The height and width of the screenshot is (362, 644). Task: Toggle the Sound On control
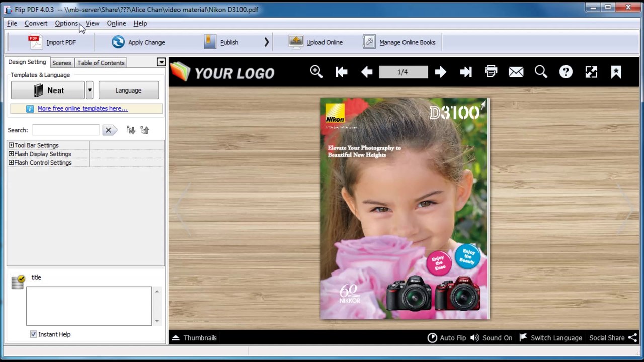(491, 338)
